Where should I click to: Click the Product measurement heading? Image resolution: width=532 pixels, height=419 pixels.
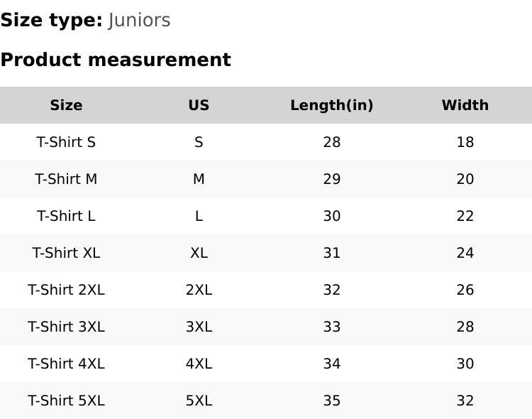click(x=116, y=60)
